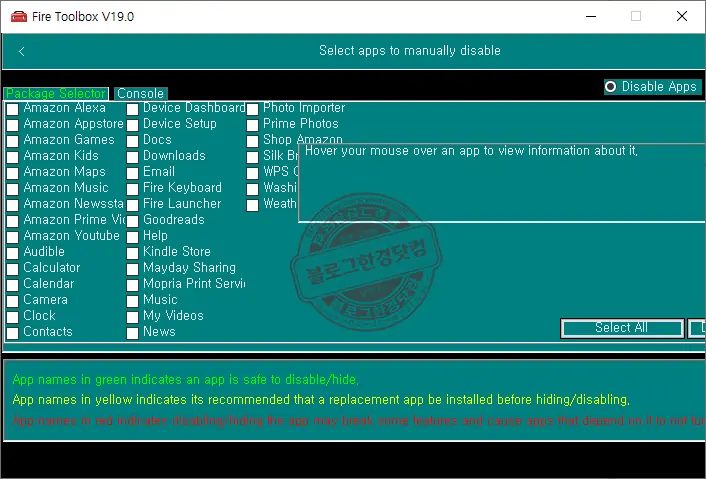Click the Fire Toolbox red toolbox icon
706x479 pixels.
(x=19, y=17)
